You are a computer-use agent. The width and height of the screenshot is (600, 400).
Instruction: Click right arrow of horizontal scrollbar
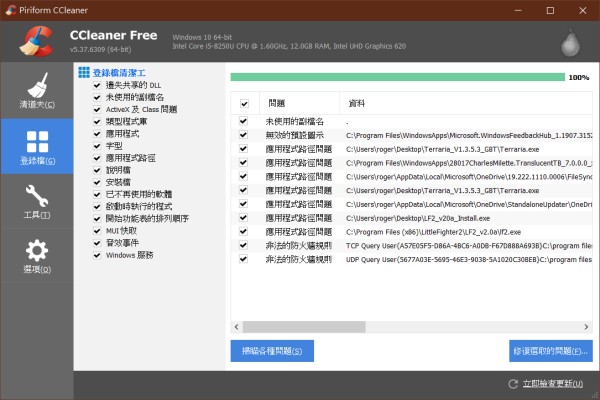(586, 327)
